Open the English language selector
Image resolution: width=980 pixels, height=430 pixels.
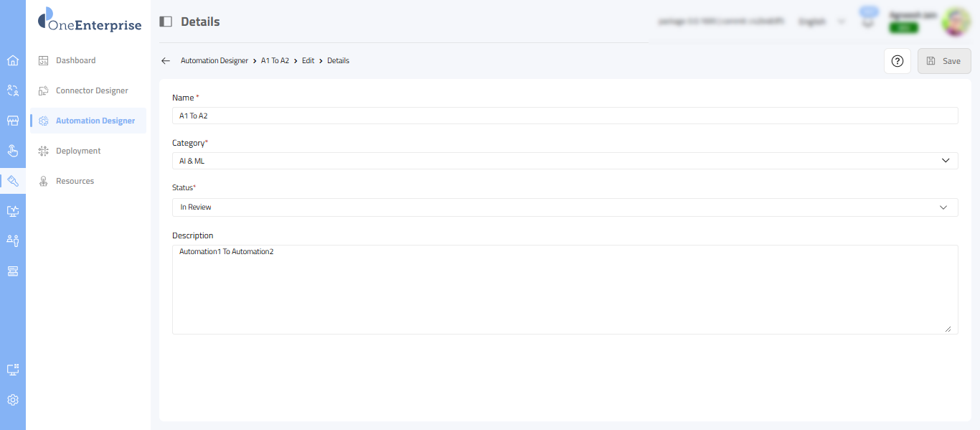click(x=821, y=22)
